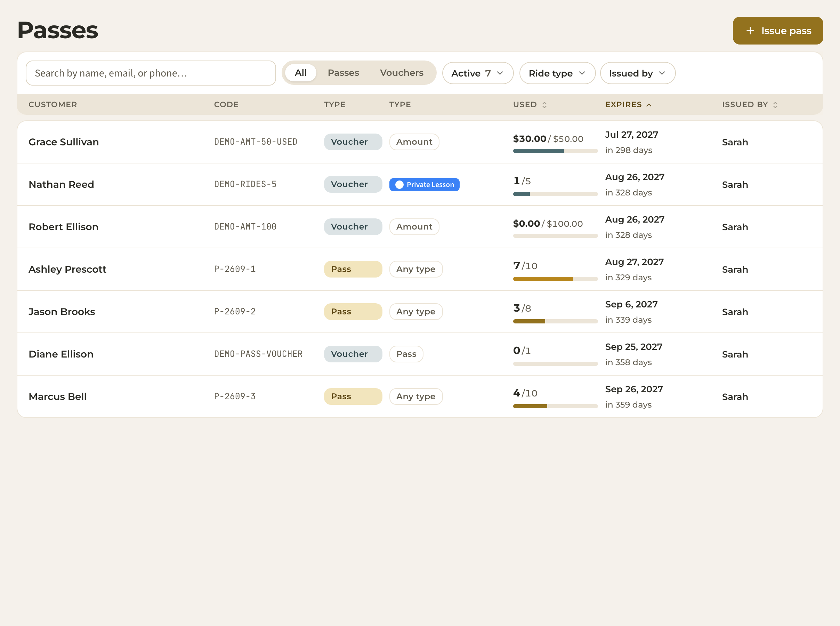Click the Pass badge in Ashley Prescott's row
Image resolution: width=840 pixels, height=626 pixels.
[x=353, y=270]
